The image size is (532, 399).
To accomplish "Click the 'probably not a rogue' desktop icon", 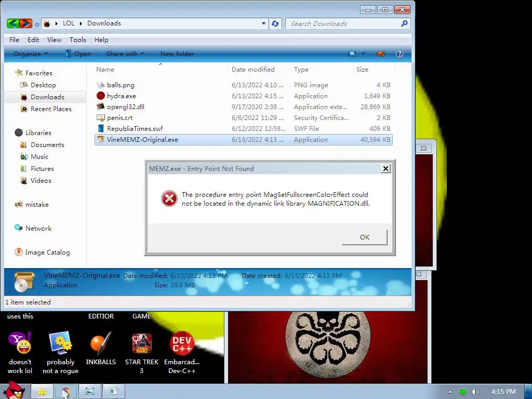I will point(60,352).
